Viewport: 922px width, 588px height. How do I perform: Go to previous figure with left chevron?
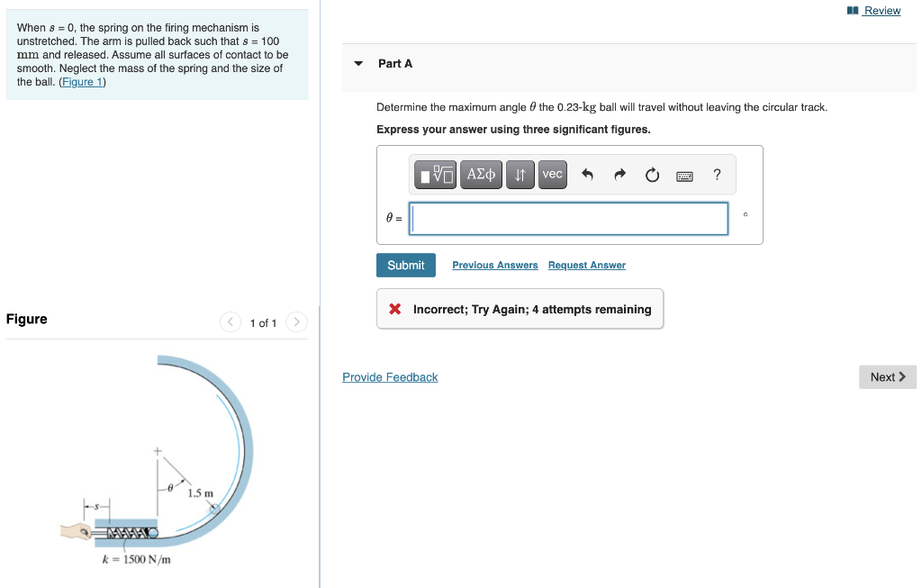tap(230, 321)
